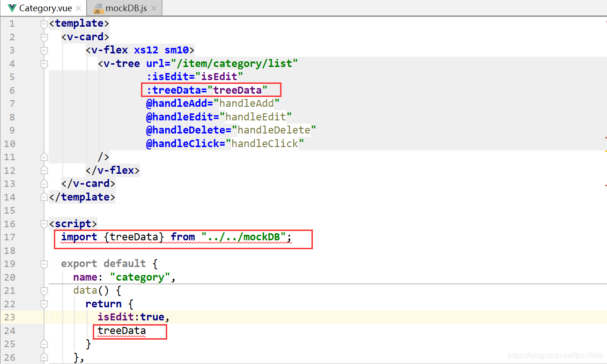607x364 pixels.
Task: Click @handleEdit="handleEdit" on line 8
Action: click(x=219, y=117)
